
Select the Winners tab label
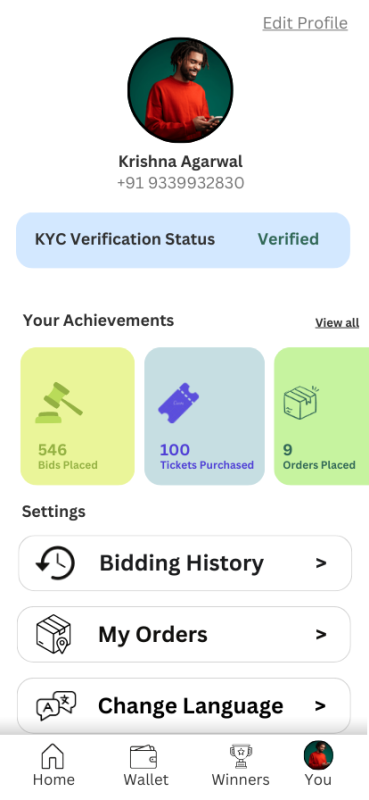click(240, 780)
